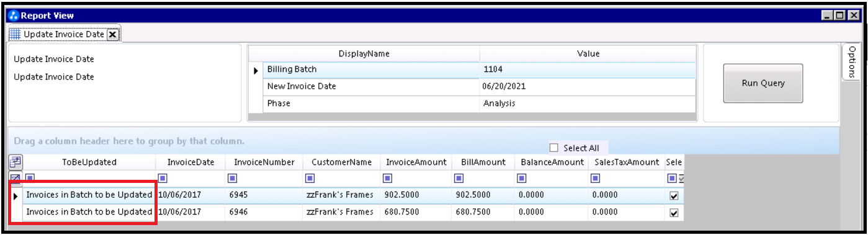Select the Billing Batch parameter name cell
The image size is (868, 235).
coord(371,70)
